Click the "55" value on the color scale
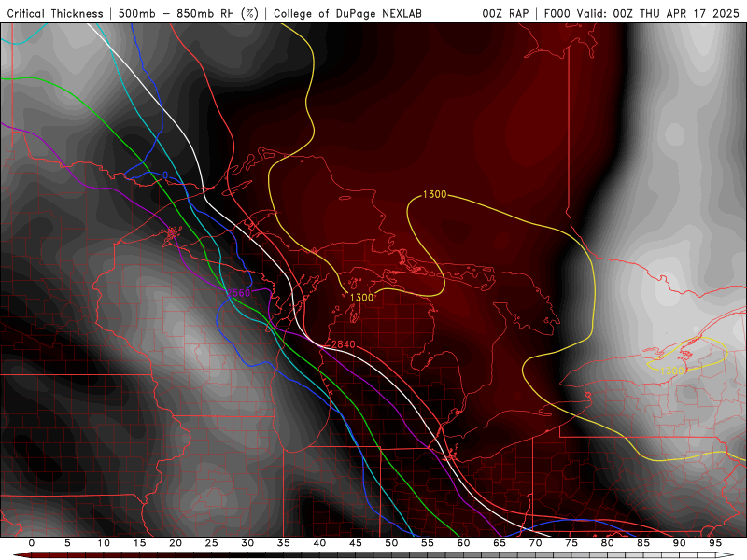 click(x=428, y=543)
